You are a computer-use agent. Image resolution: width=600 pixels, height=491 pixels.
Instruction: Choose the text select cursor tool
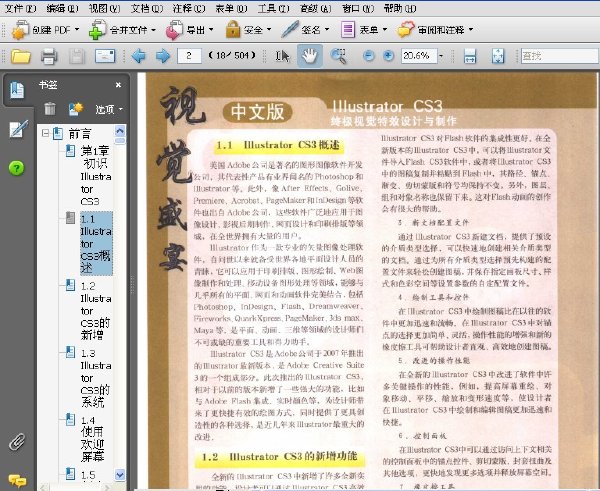282,56
